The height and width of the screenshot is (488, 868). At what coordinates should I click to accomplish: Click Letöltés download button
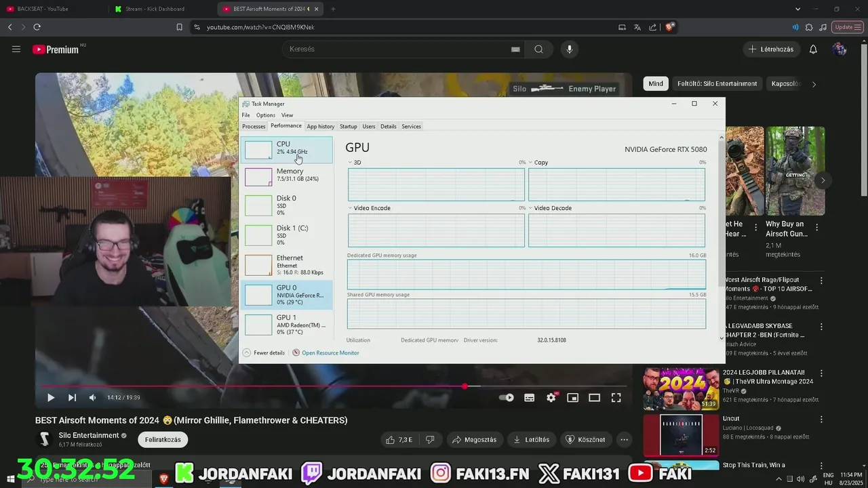(532, 439)
